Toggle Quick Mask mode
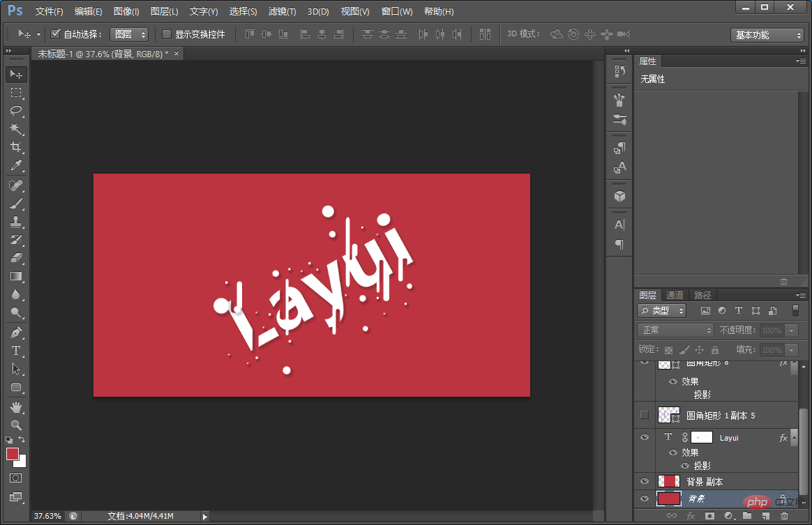 (x=16, y=478)
